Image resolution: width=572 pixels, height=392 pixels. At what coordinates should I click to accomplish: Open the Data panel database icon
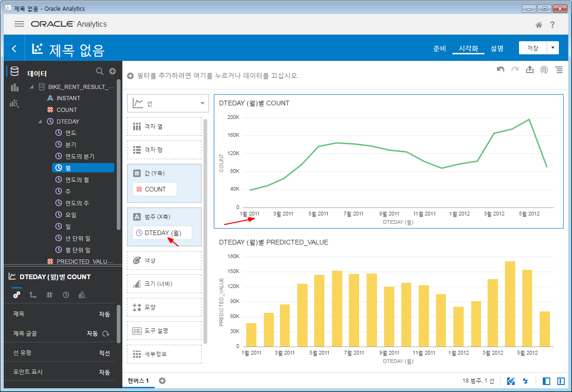pos(15,71)
